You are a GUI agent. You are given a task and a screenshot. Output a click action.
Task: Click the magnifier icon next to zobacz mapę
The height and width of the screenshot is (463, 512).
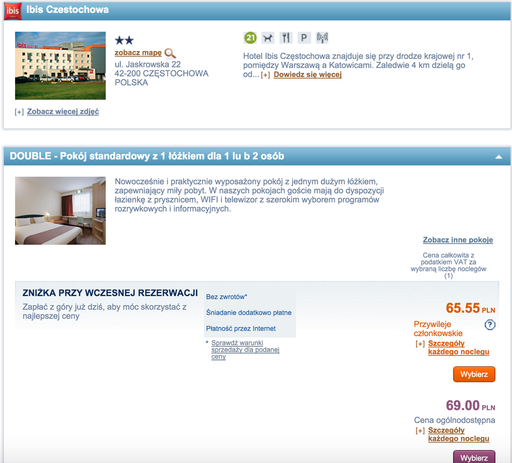click(x=170, y=53)
